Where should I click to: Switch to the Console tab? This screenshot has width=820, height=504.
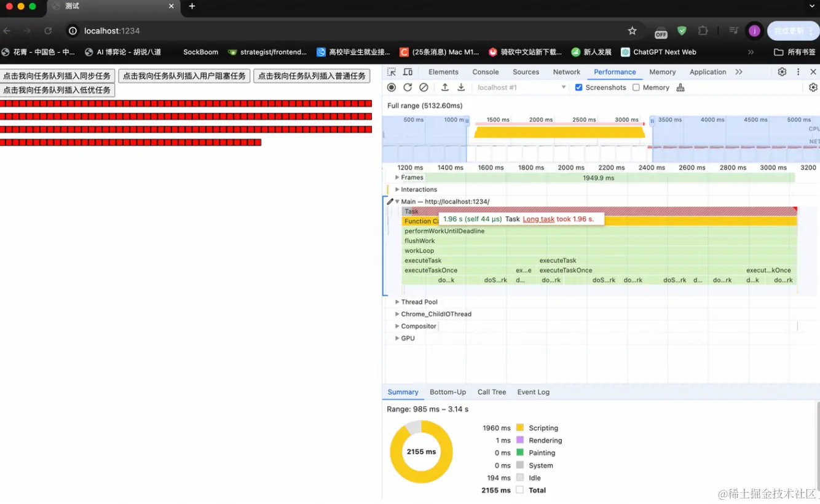tap(486, 72)
